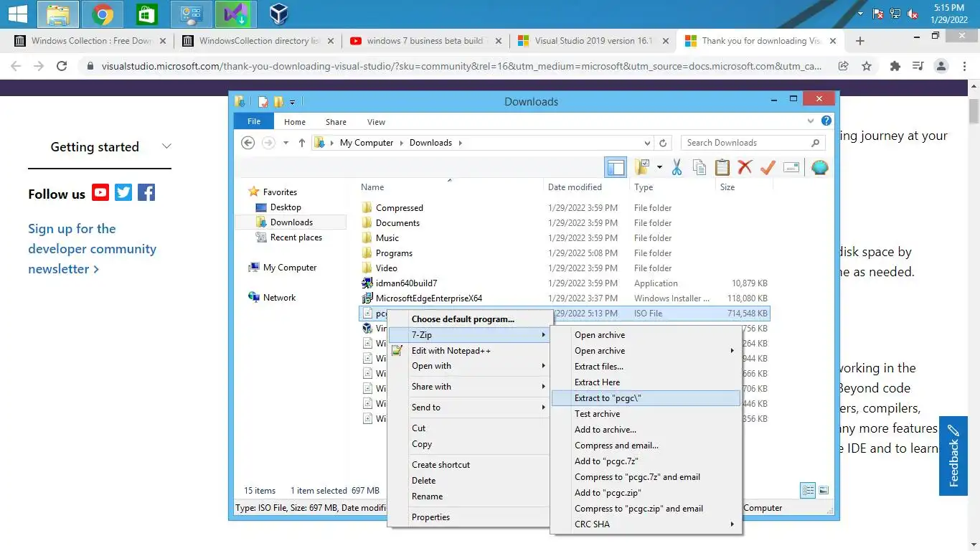
Task: Choose Properties in context menu
Action: click(469, 517)
